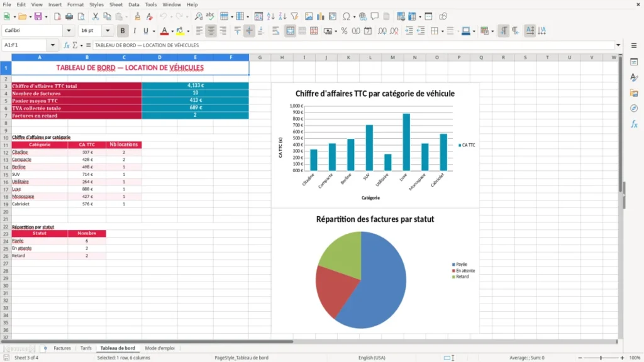Open the sidebar Gallery icon
The height and width of the screenshot is (362, 644).
coord(634,93)
